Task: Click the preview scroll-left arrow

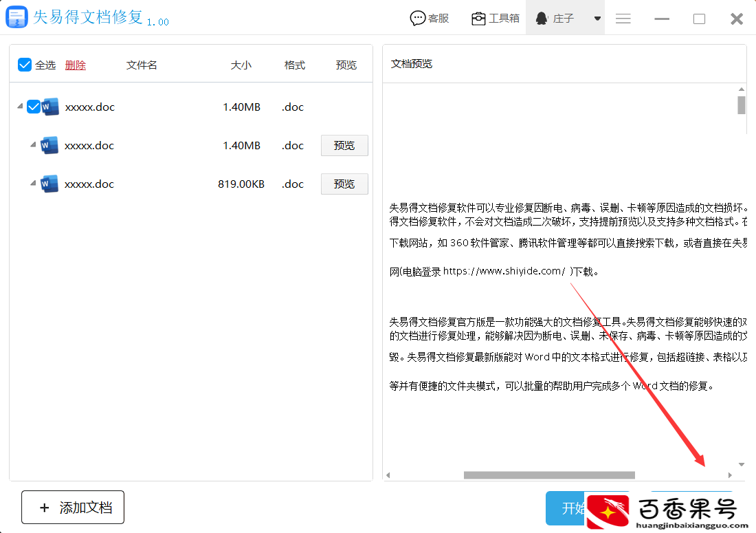Action: [x=388, y=475]
